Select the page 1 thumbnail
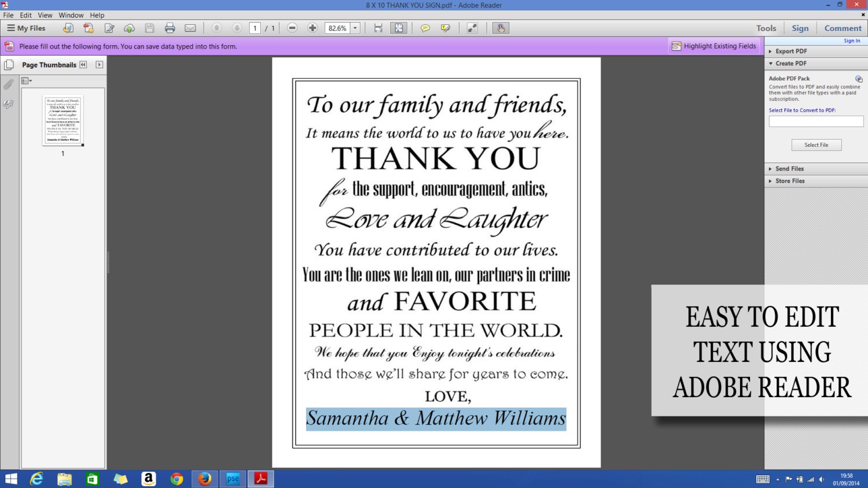868x488 pixels. coord(63,120)
